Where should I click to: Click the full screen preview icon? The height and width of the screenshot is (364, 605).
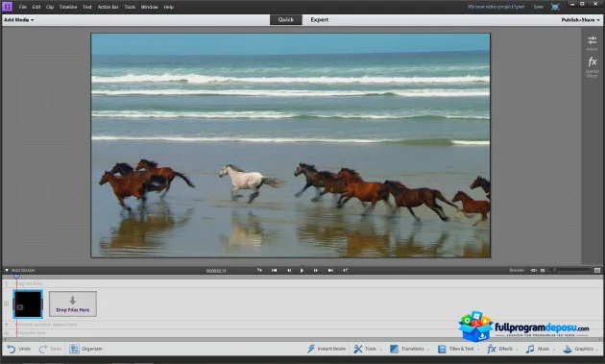pos(555,7)
